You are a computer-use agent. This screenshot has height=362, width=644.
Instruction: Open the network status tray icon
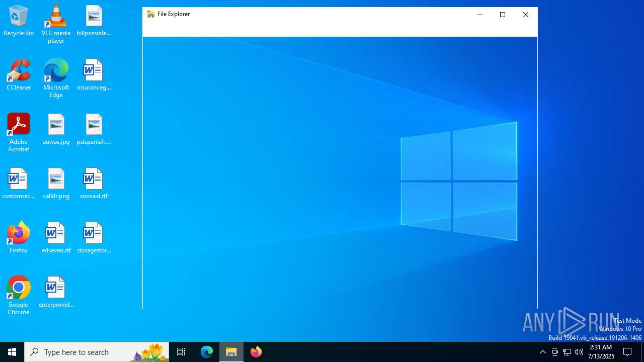tap(567, 352)
